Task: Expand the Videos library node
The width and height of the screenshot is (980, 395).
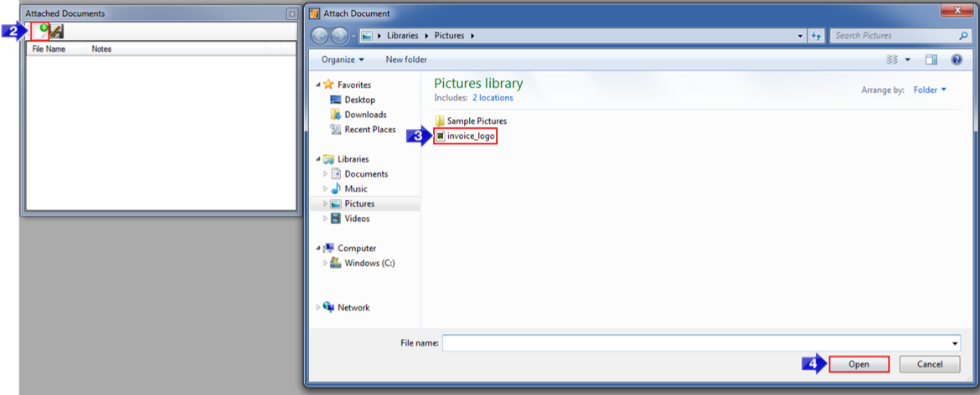Action: (x=326, y=218)
